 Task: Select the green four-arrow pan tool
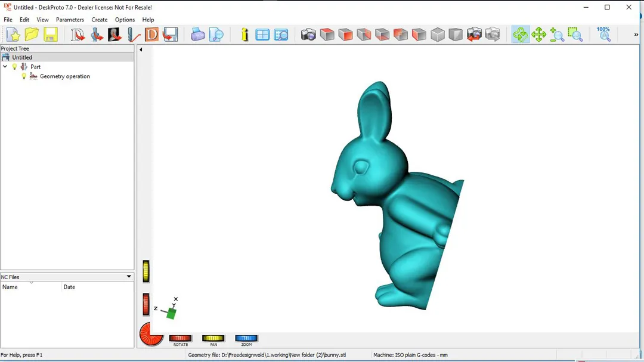538,35
